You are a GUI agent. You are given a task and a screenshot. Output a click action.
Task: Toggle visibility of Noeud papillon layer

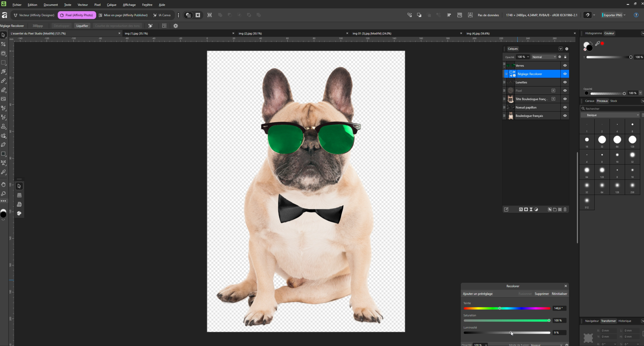565,107
